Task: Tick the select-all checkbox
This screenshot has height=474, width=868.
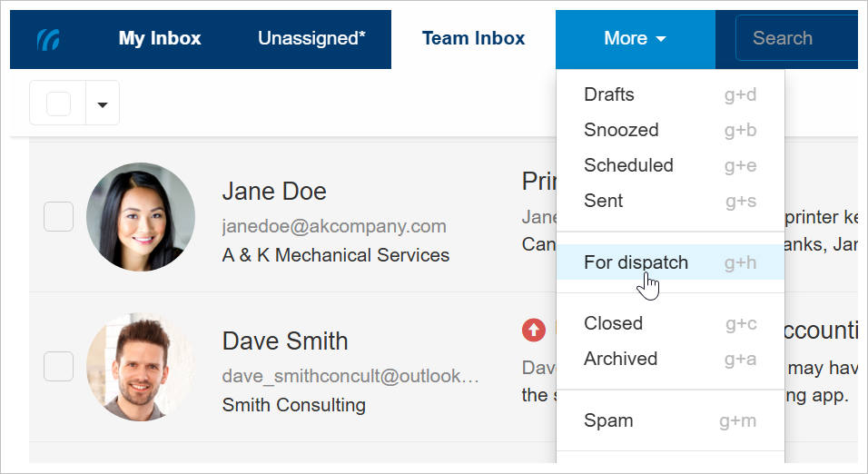Action: pyautogui.click(x=58, y=104)
